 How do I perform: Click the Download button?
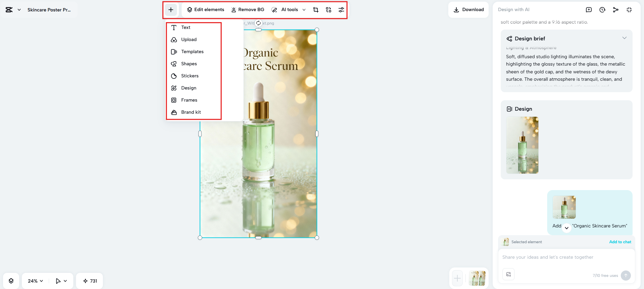pyautogui.click(x=468, y=10)
